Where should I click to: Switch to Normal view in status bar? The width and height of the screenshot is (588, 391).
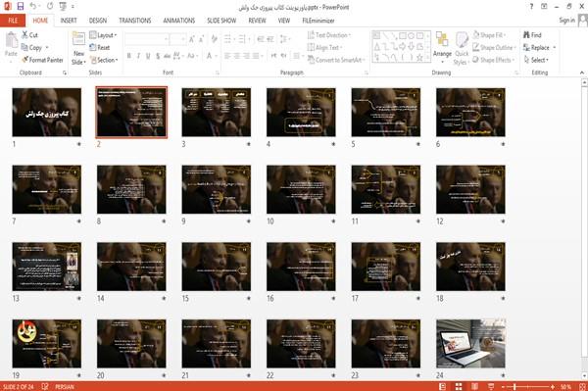pos(443,386)
